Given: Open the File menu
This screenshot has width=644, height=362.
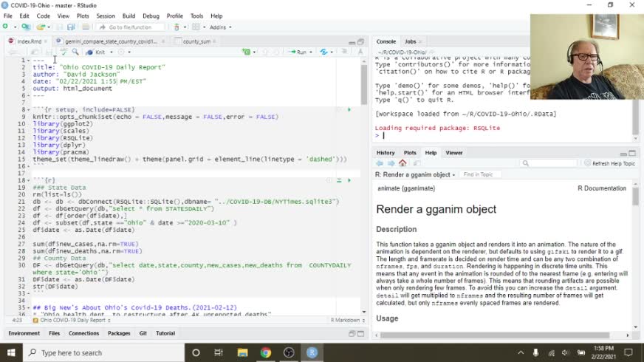Looking at the screenshot, I should click(8, 16).
